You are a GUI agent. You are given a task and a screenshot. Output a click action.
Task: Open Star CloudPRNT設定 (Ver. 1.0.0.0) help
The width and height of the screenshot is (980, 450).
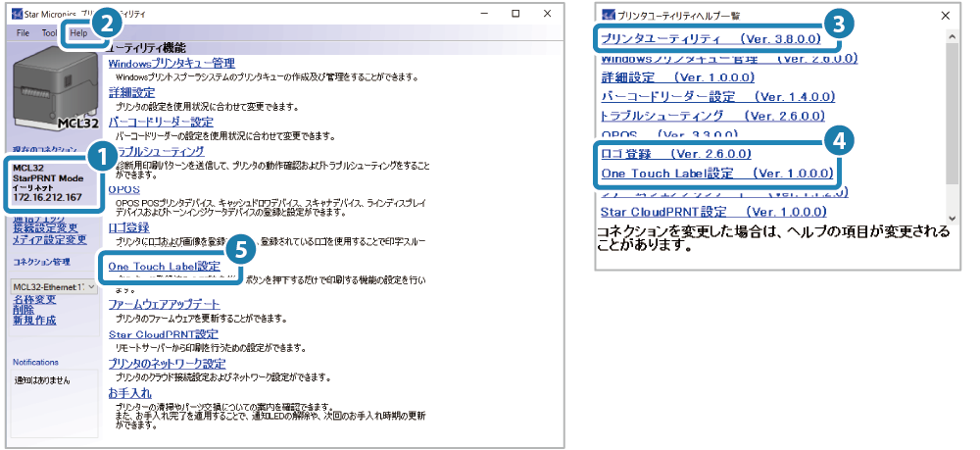(x=713, y=211)
